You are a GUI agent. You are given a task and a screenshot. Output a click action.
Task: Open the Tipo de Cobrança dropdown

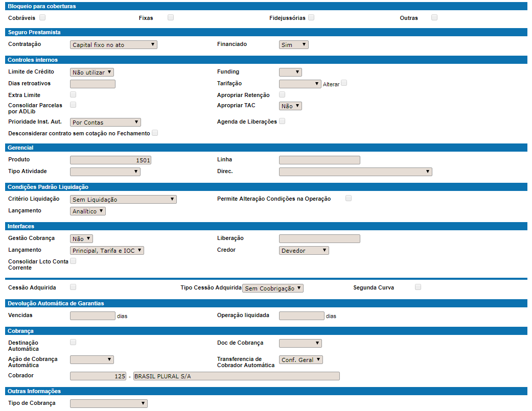point(109,403)
